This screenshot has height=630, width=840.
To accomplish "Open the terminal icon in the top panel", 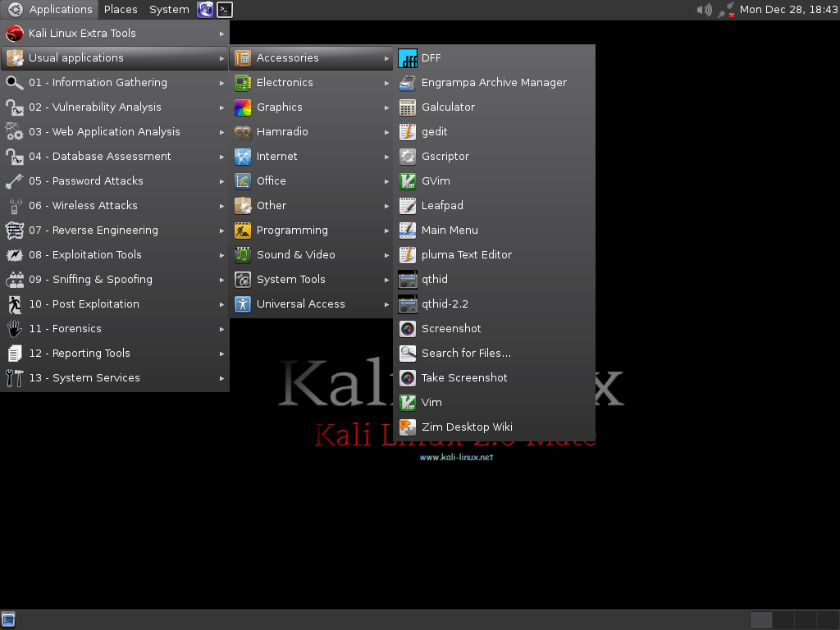I will 224,9.
